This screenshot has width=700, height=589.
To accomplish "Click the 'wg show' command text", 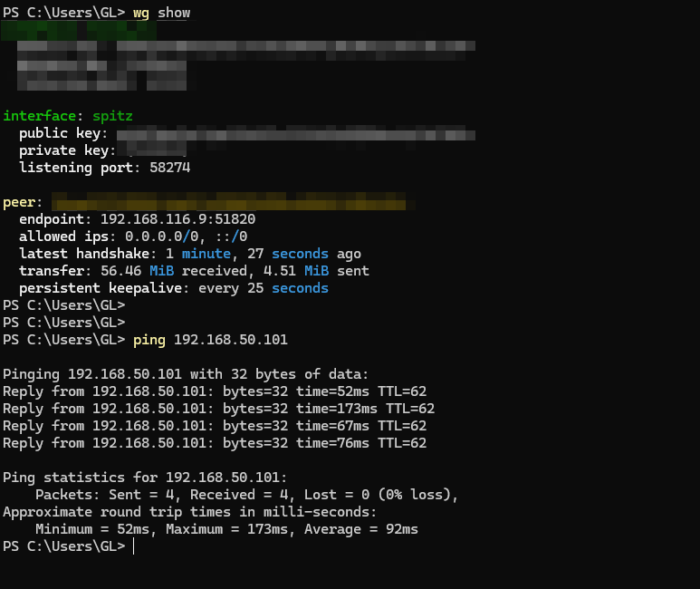I will tap(161, 13).
